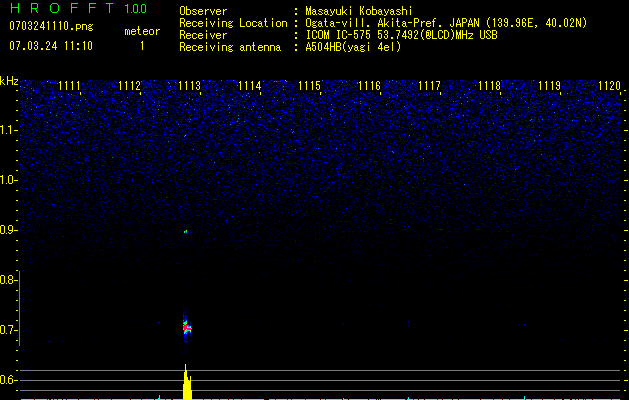Click the 1.1 frequency axis label
The height and width of the screenshot is (400, 629).
coord(9,130)
